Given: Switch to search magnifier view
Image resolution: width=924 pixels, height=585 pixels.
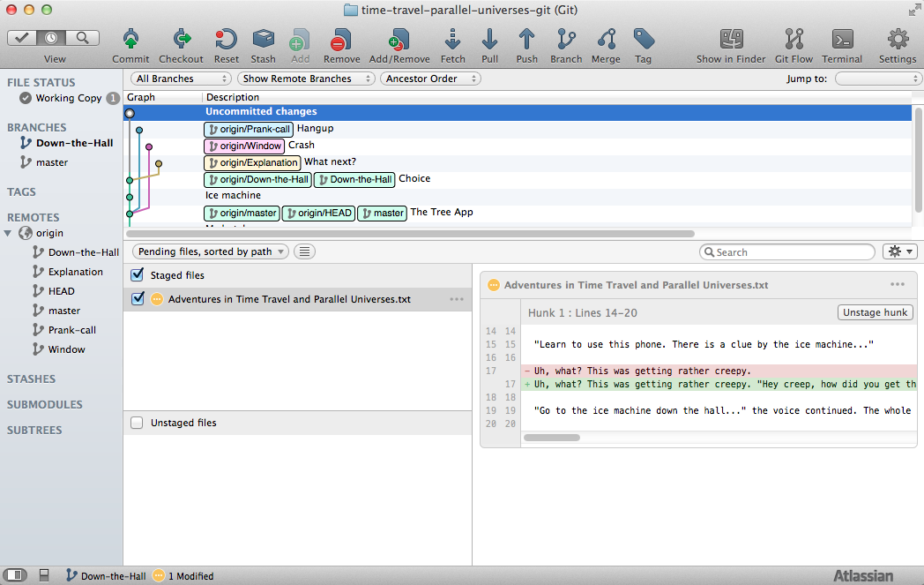Looking at the screenshot, I should tap(83, 38).
